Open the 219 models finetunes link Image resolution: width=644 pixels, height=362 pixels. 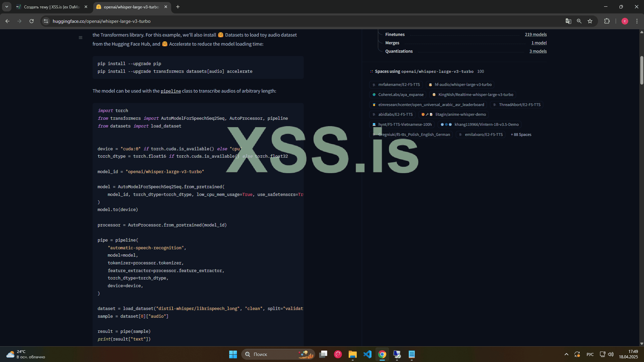point(536,35)
